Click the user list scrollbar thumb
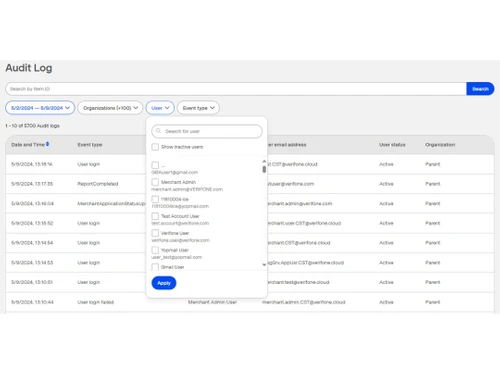500x375 pixels. tap(264, 169)
